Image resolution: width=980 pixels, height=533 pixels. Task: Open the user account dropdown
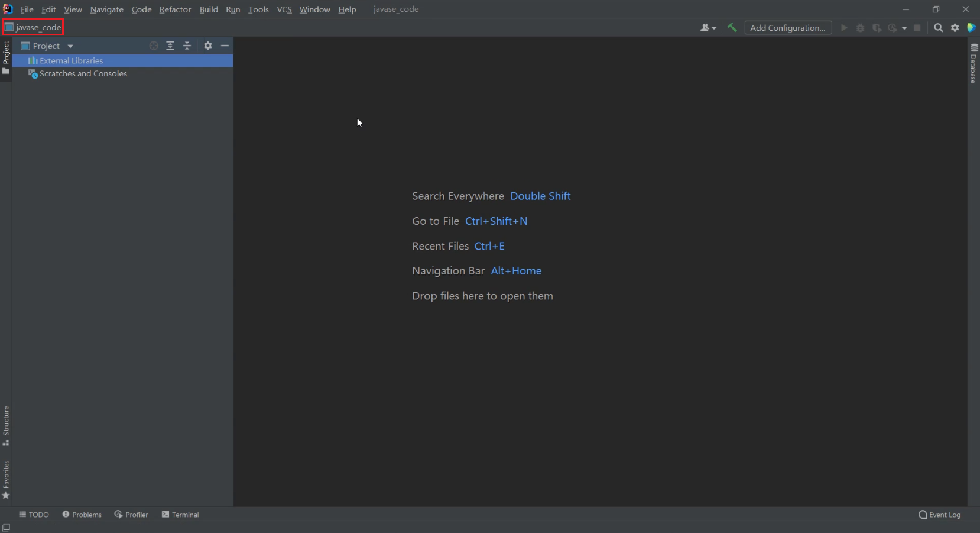pos(708,28)
